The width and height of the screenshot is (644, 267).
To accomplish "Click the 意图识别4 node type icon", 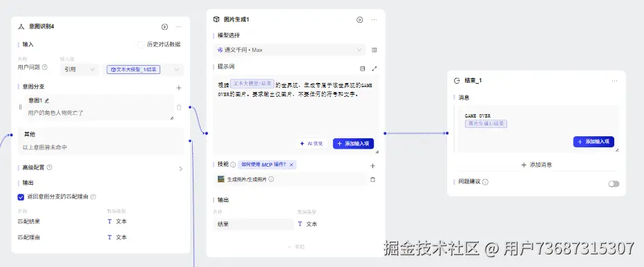I will pyautogui.click(x=21, y=27).
